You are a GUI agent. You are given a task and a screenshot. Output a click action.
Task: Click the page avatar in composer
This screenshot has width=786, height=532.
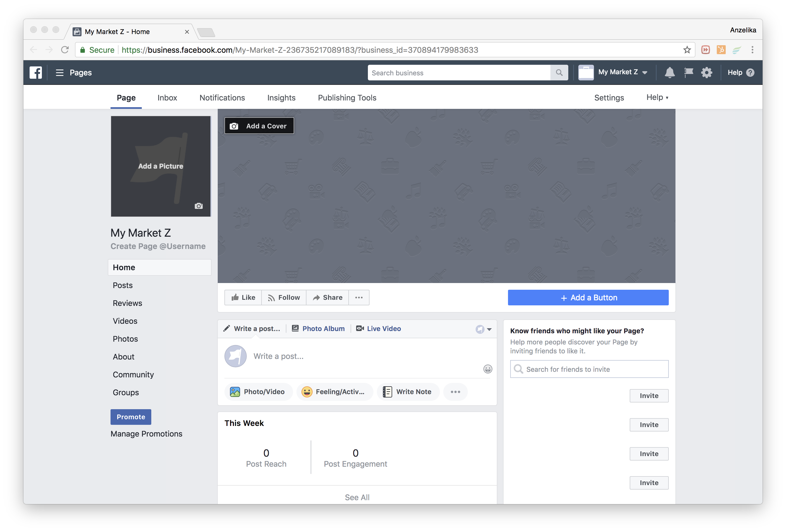pos(235,356)
